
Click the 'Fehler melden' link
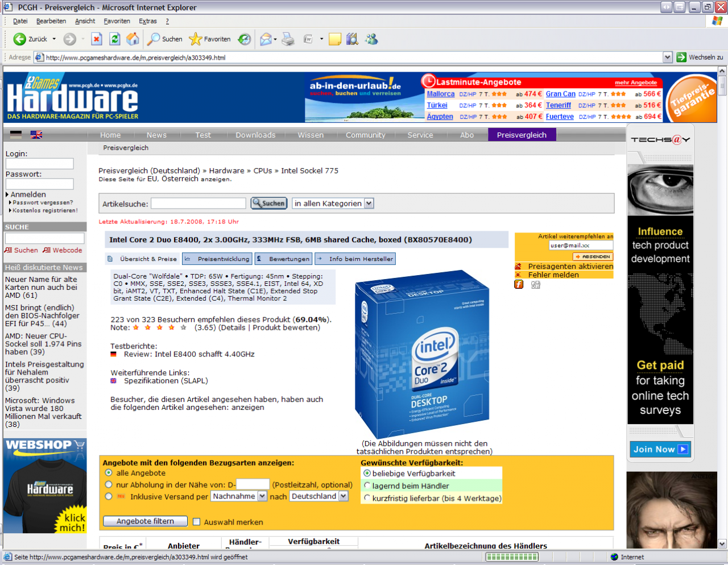pyautogui.click(x=553, y=275)
